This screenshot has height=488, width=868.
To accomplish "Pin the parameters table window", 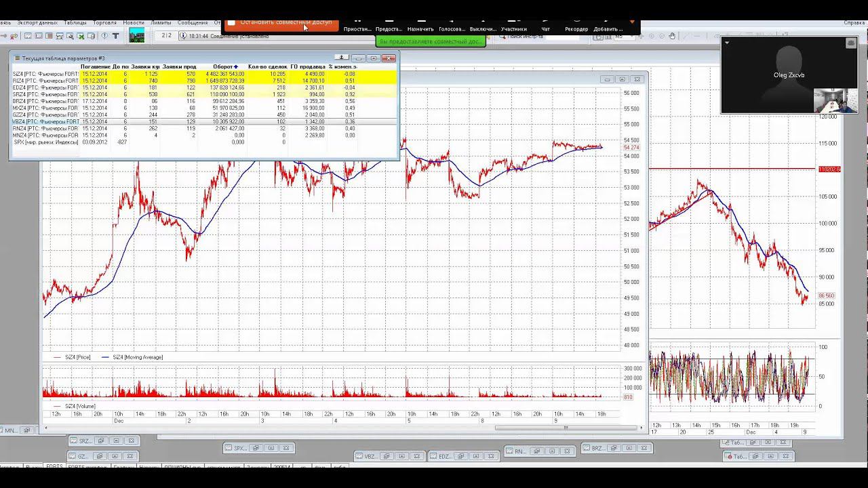I will pos(343,58).
